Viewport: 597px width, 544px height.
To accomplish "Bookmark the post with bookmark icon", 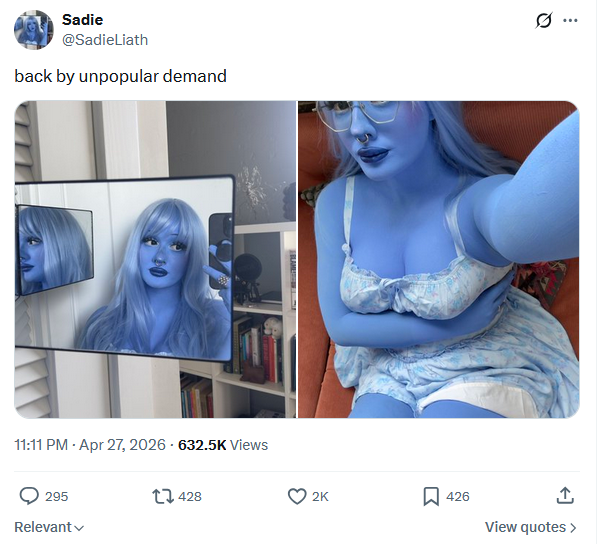I will click(x=431, y=496).
